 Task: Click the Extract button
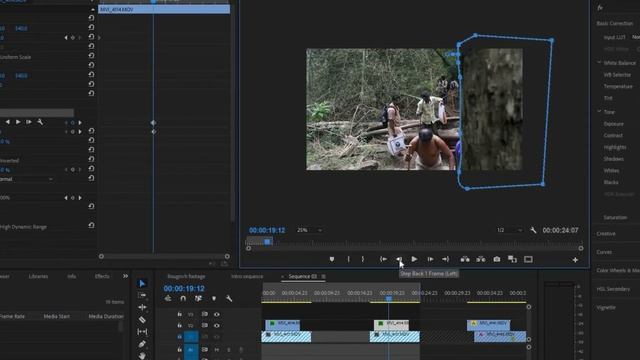pyautogui.click(x=481, y=259)
